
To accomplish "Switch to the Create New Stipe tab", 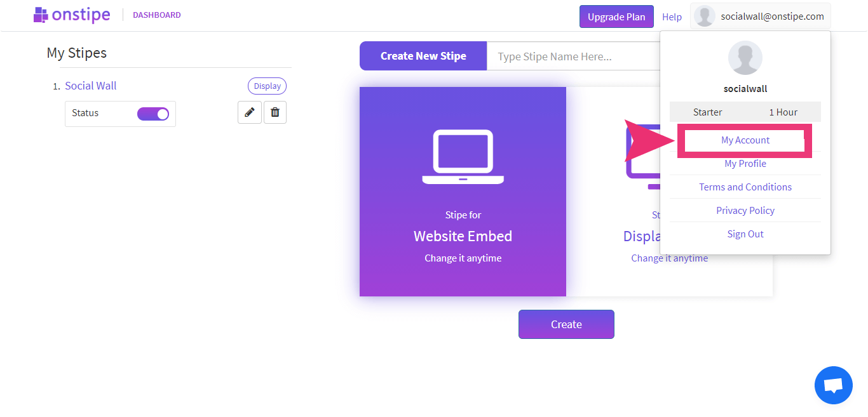I will tap(423, 56).
